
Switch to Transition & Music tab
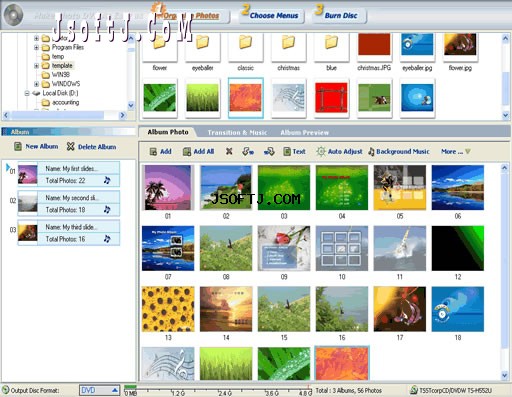(x=237, y=133)
